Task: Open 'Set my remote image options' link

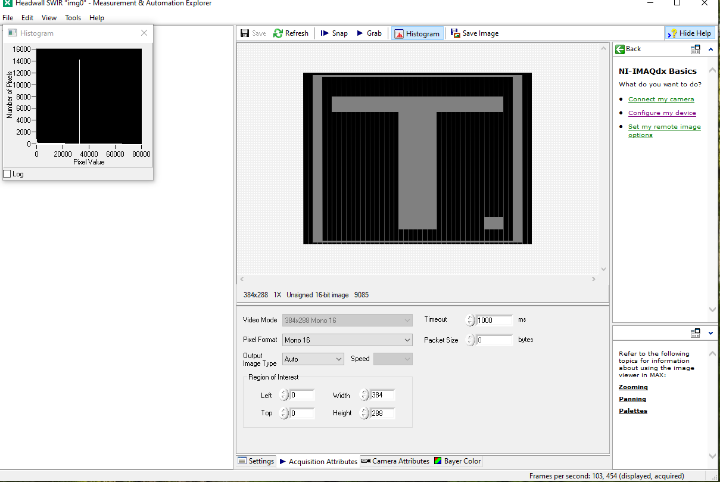Action: tap(664, 130)
